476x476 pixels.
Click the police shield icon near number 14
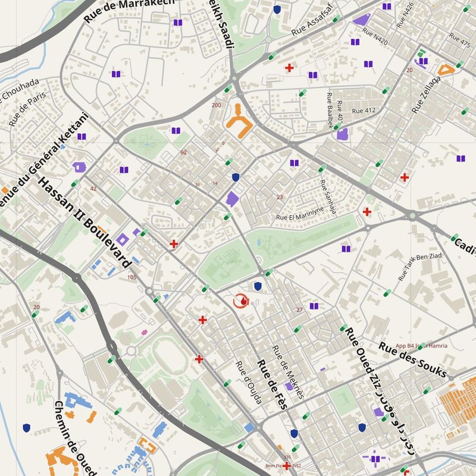coord(236,177)
